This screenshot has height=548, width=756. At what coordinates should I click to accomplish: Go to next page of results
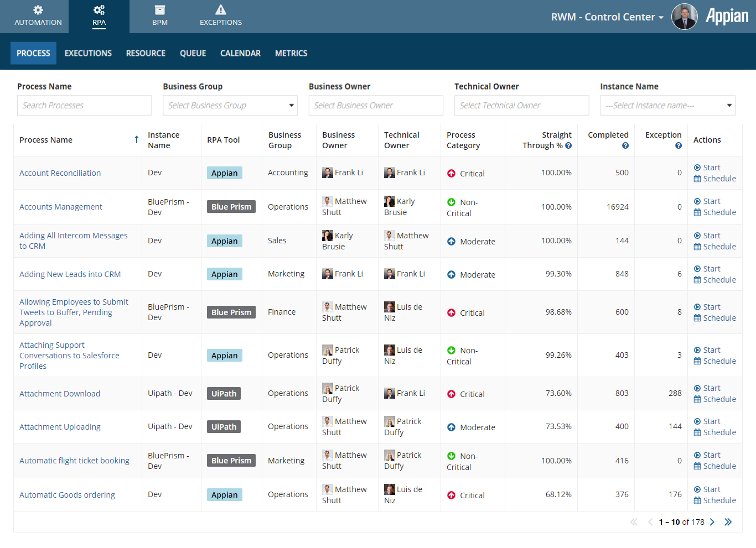[x=712, y=522]
